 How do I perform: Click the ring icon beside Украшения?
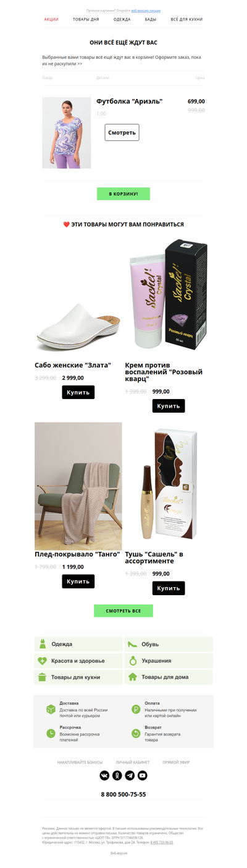click(x=132, y=661)
